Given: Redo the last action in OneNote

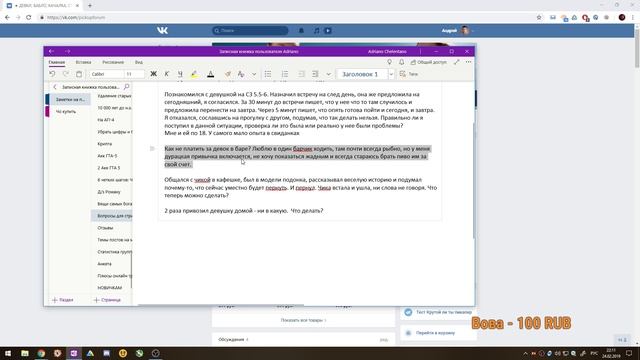Looking at the screenshot, I should (x=66, y=74).
